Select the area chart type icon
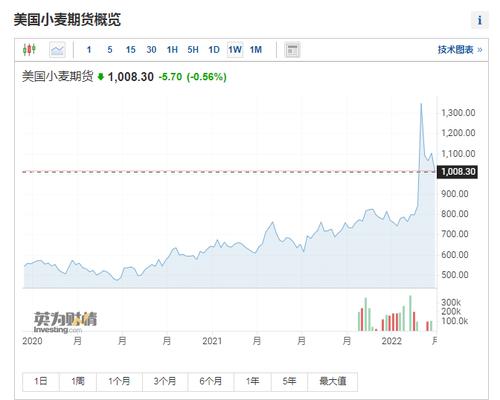The width and height of the screenshot is (500, 400). 57,50
